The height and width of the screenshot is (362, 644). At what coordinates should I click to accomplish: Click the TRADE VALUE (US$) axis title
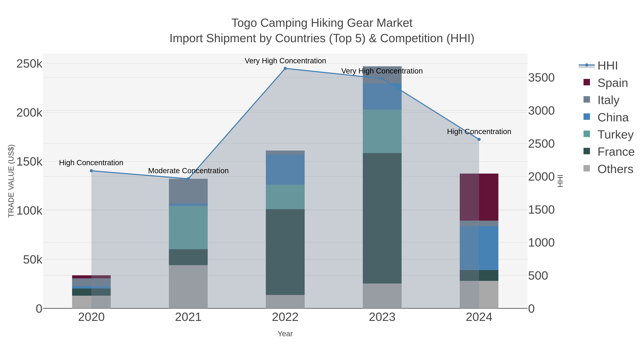point(11,181)
